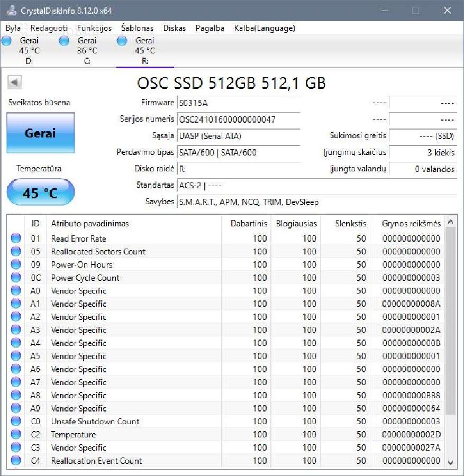Click status orb for attribute A2 row
Viewport: 464px width, 476px height.
pos(16,317)
